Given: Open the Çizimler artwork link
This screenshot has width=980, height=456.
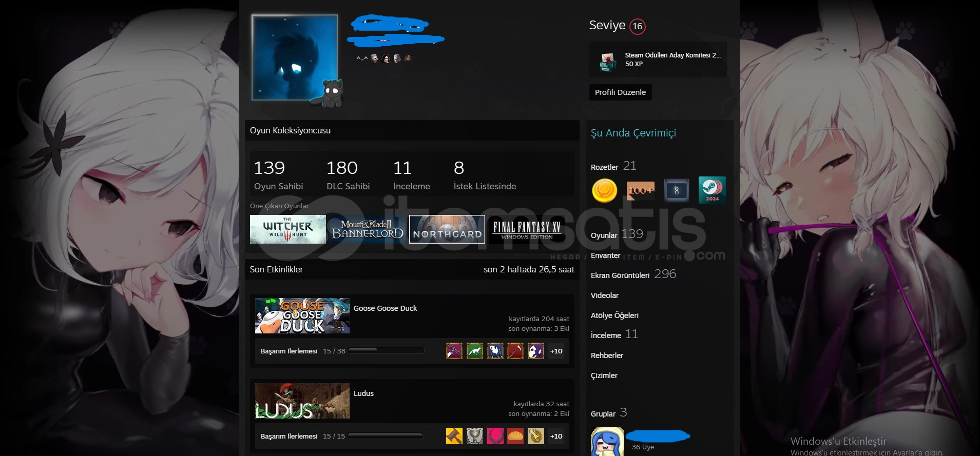Looking at the screenshot, I should point(604,375).
